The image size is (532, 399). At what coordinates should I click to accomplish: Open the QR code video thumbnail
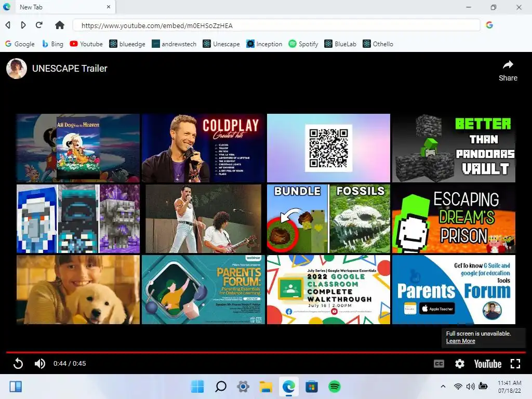(x=328, y=148)
